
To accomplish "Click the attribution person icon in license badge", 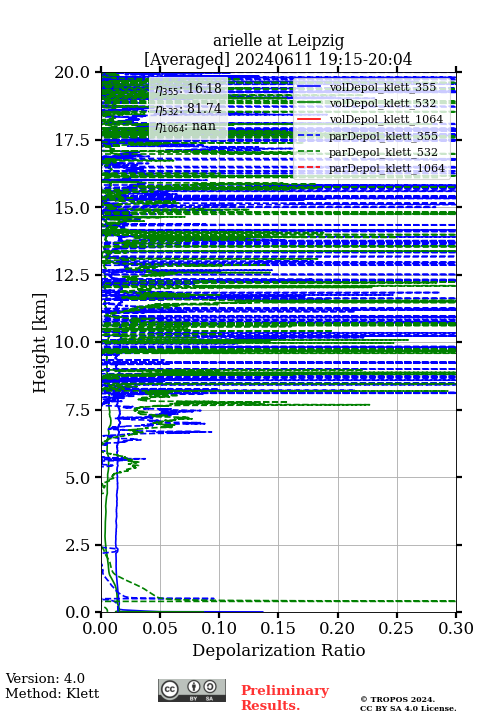I will [x=194, y=687].
